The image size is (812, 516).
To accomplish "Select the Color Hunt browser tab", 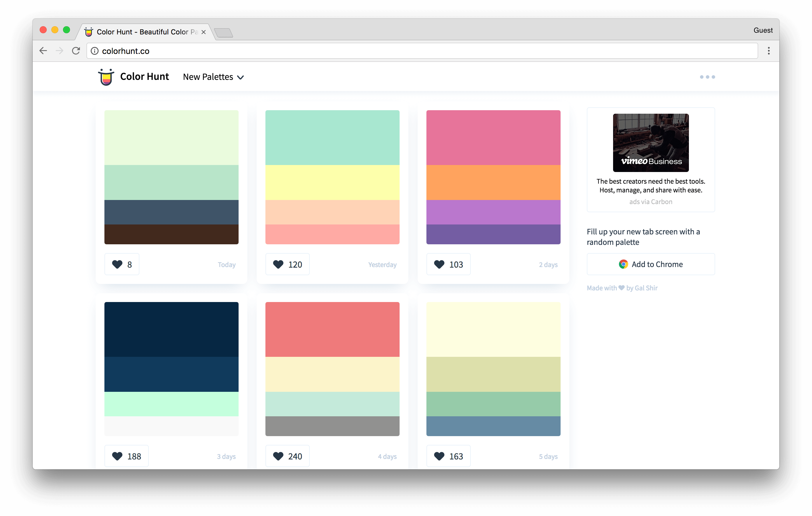I will point(142,32).
